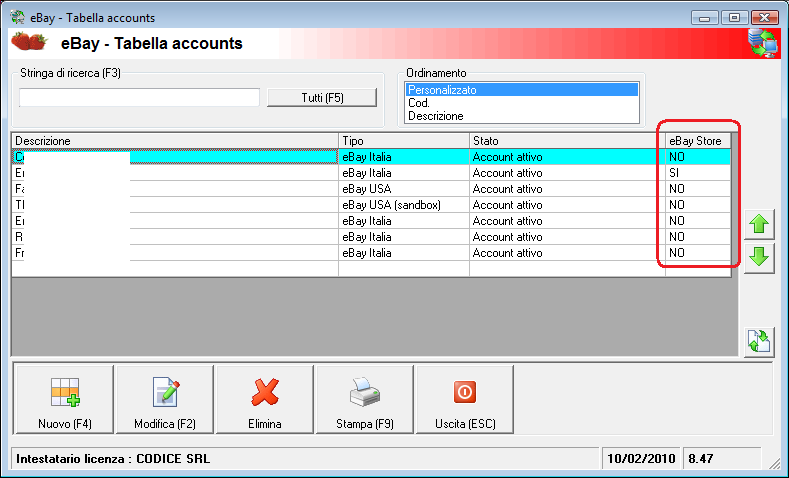Select the eBay USA (sandbox) cell
The height and width of the screenshot is (478, 789).
pos(404,205)
